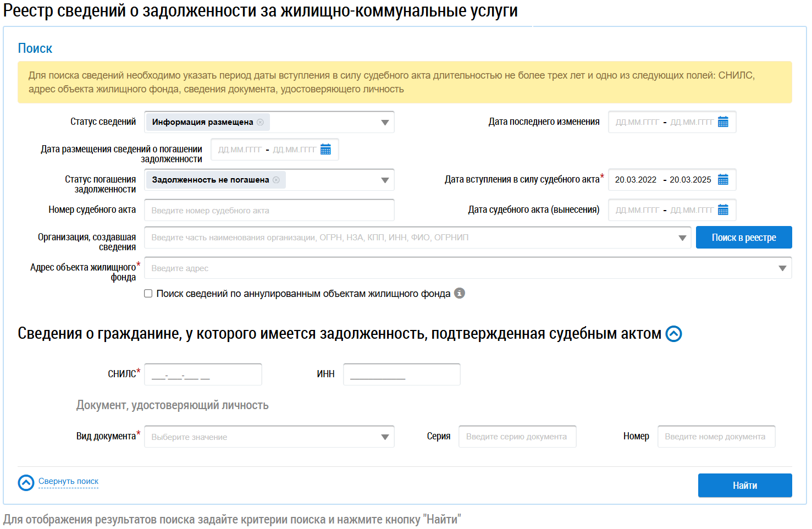
Task: Click the Поиск в реестре button
Action: (x=743, y=238)
